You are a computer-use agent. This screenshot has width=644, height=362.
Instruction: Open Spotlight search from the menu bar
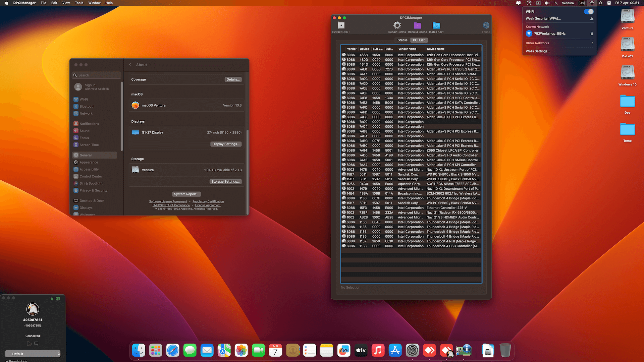click(x=600, y=3)
